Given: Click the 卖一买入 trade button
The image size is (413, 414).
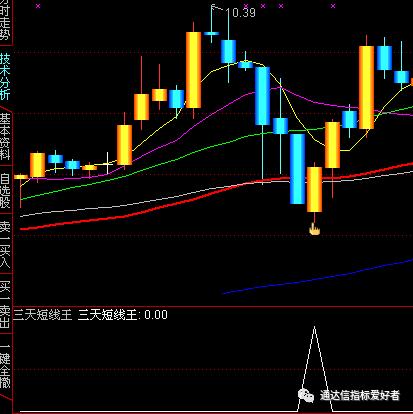Looking at the screenshot, I should (x=5, y=245).
